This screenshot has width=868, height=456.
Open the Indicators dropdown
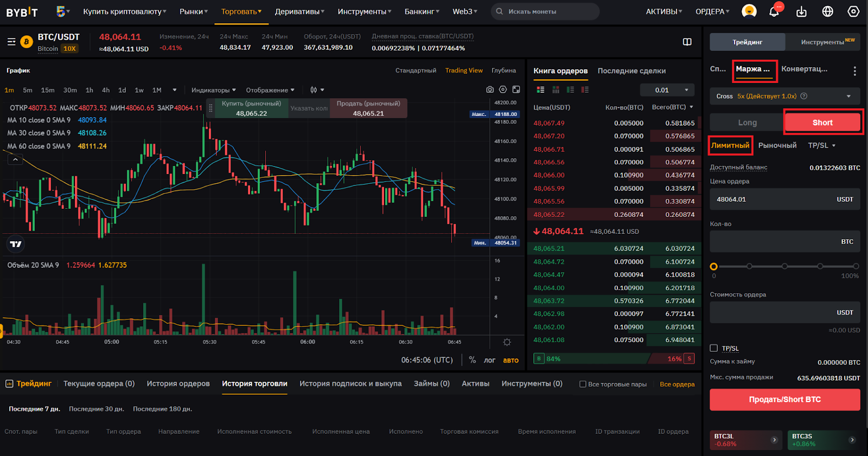click(x=213, y=90)
